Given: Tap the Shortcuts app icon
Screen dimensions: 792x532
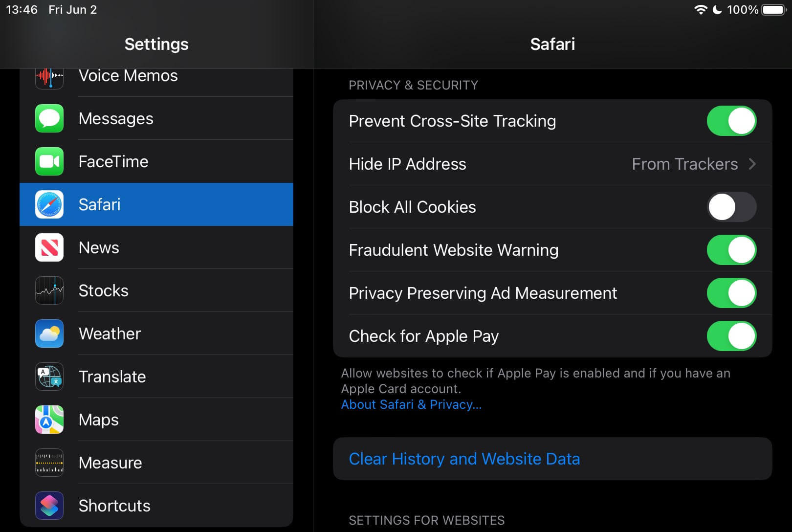Looking at the screenshot, I should pos(49,506).
